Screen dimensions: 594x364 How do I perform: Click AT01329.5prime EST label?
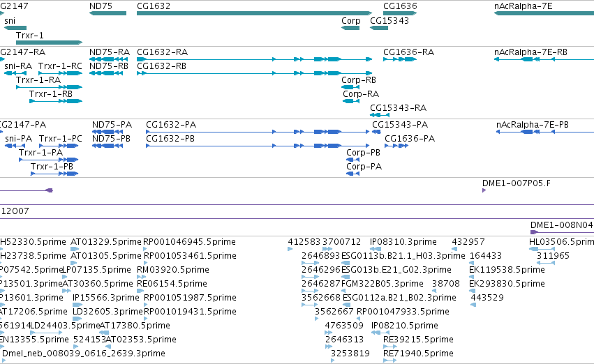point(106,242)
